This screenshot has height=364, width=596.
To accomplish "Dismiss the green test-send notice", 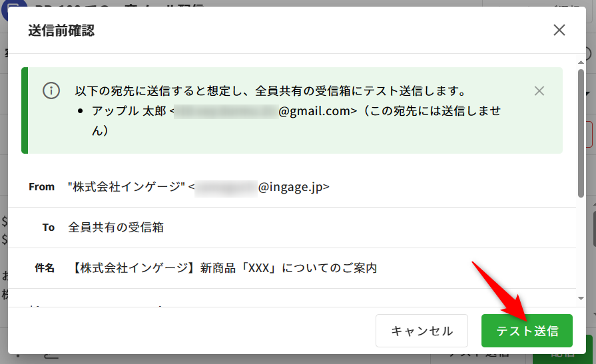I will 539,91.
